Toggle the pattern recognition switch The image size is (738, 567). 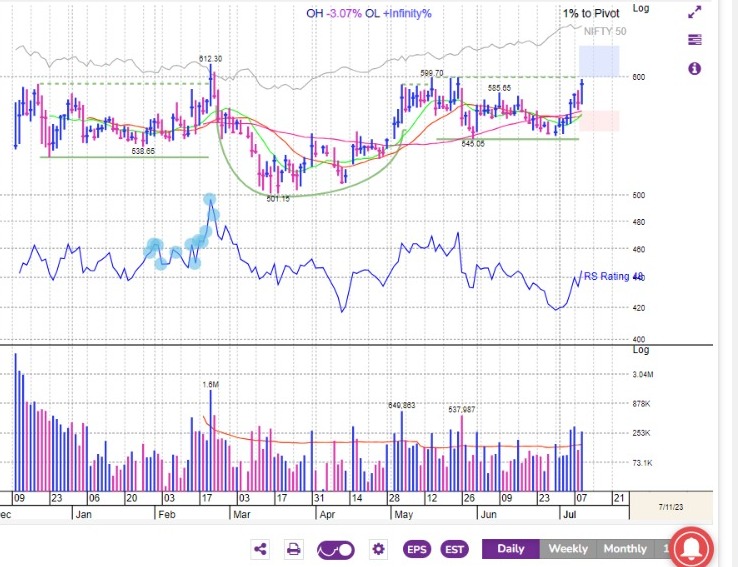(336, 550)
